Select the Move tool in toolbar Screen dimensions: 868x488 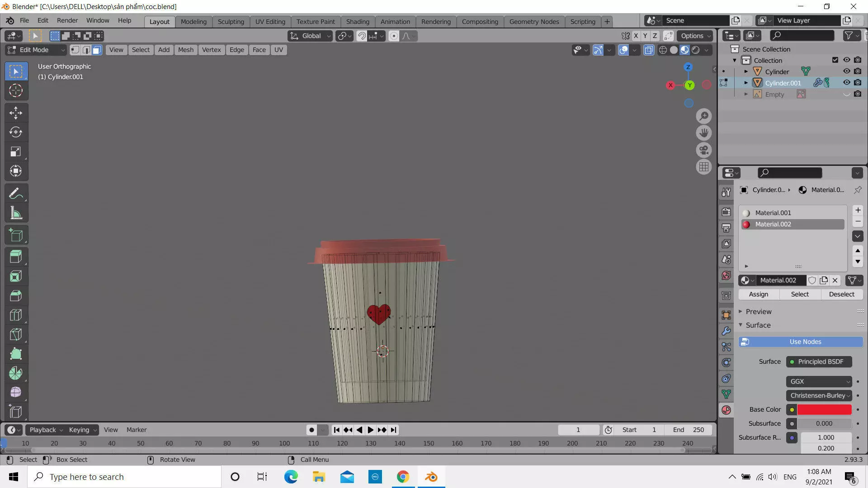pos(16,113)
